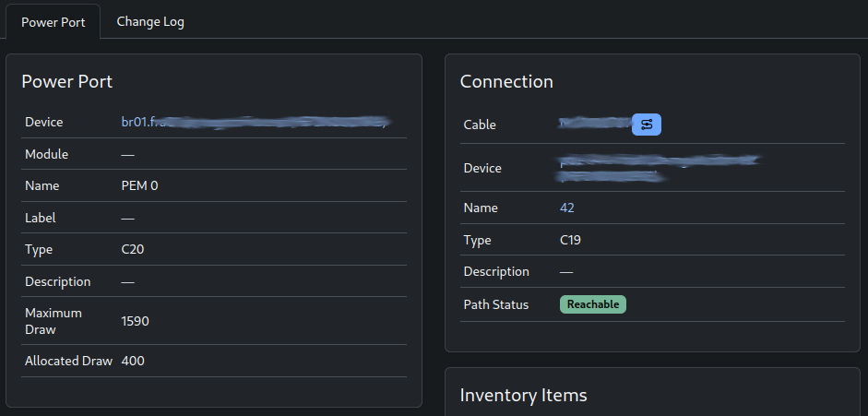The height and width of the screenshot is (416, 868).
Task: Click the 1590 maximum draw value
Action: tap(135, 321)
